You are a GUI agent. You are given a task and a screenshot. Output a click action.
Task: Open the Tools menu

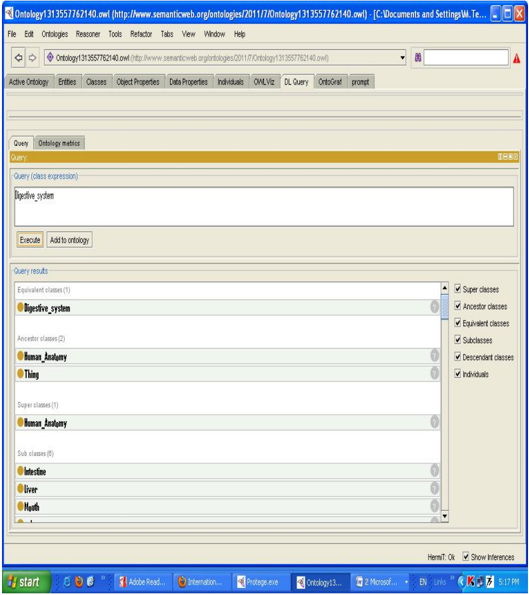coord(115,34)
